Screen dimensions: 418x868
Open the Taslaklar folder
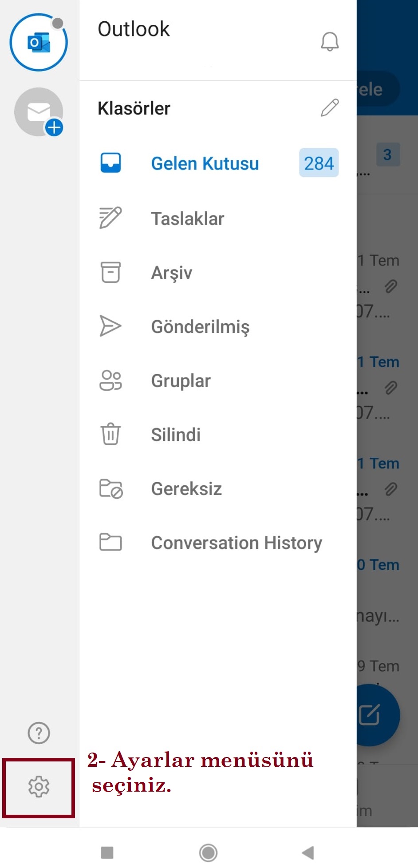pyautogui.click(x=218, y=218)
